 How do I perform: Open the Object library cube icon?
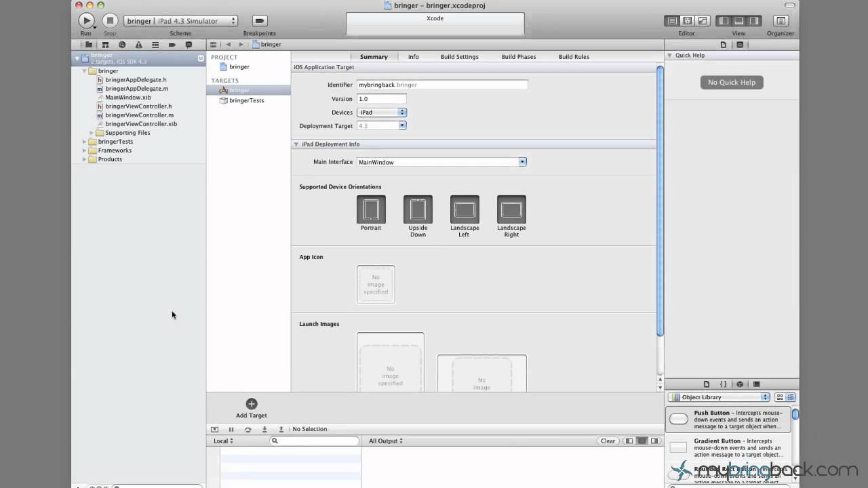point(740,384)
